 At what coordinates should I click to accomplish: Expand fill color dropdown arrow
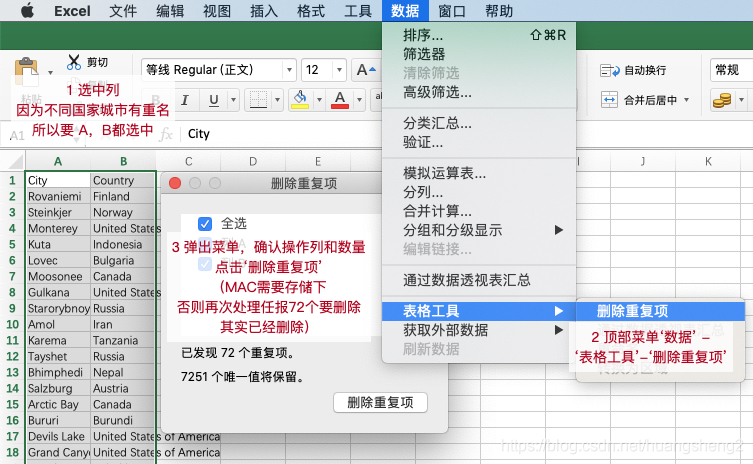tap(319, 100)
